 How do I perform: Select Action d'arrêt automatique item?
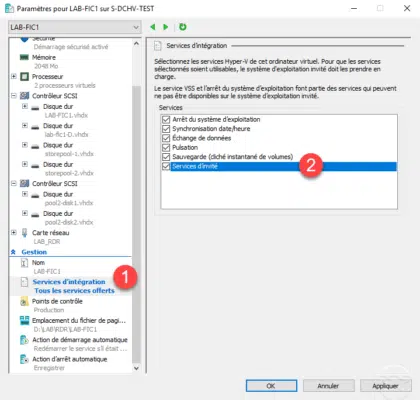pos(70,359)
